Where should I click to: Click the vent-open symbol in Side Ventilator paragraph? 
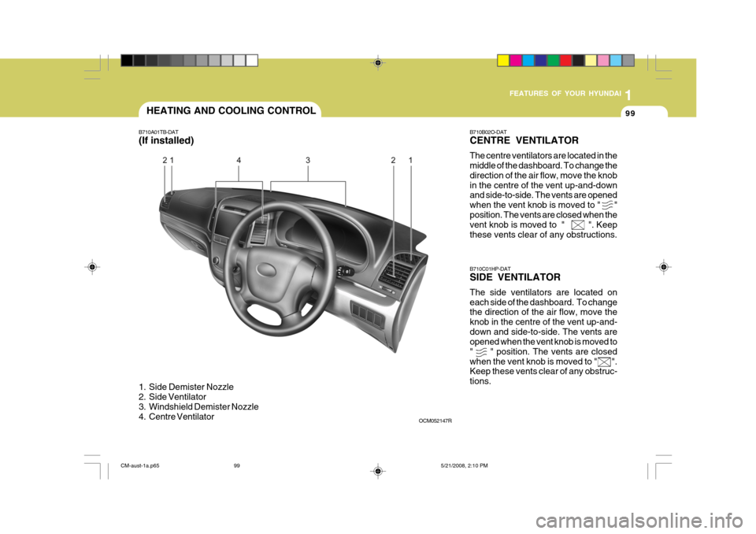pyautogui.click(x=481, y=352)
